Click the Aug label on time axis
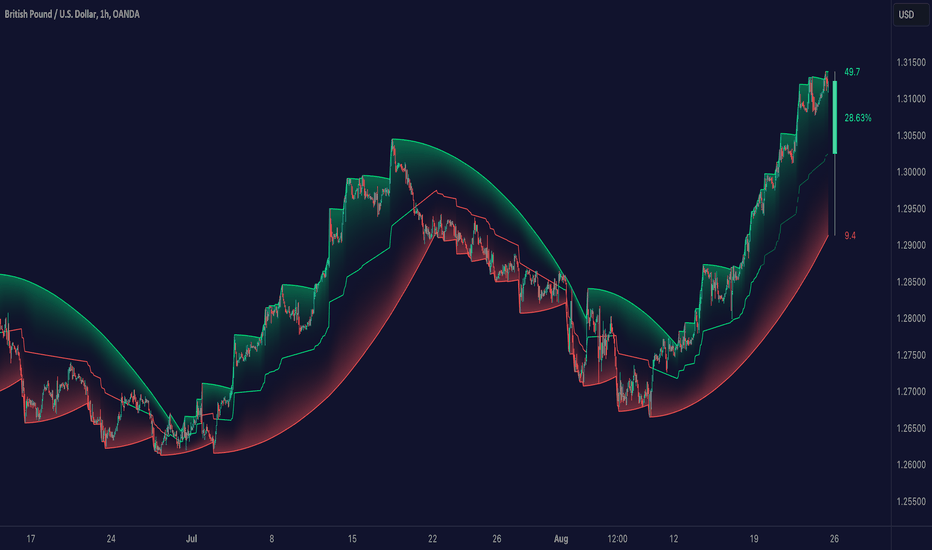This screenshot has height=550, width=932. click(x=561, y=539)
